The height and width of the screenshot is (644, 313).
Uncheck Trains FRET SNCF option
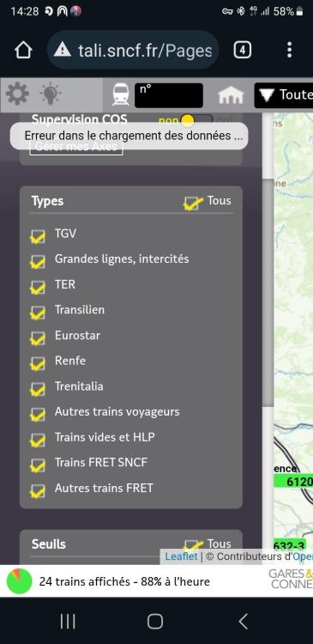pyautogui.click(x=38, y=465)
